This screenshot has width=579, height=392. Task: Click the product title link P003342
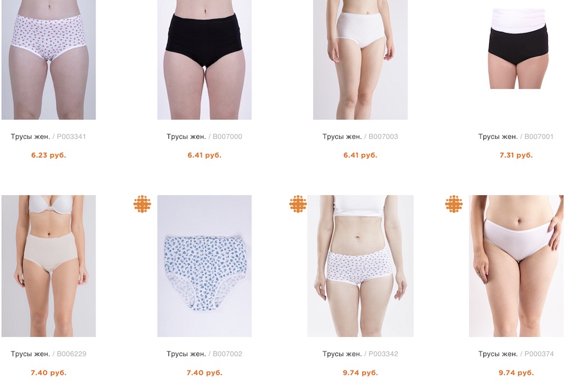click(x=360, y=354)
